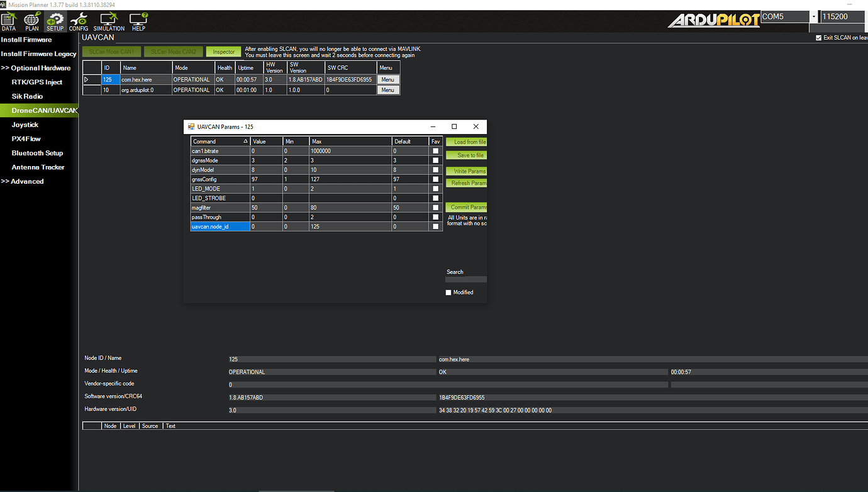
Task: Expand the Advanced section
Action: click(23, 181)
